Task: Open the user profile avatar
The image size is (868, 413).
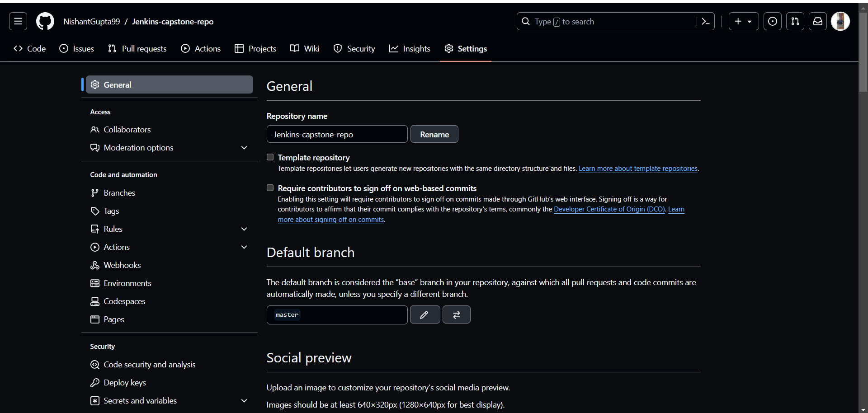Action: 840,21
